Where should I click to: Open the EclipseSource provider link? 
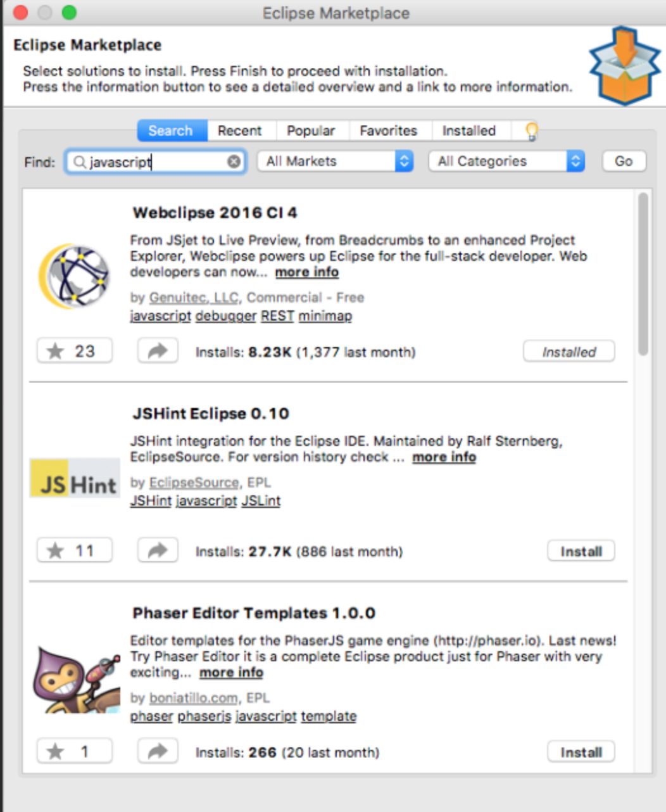tap(194, 483)
